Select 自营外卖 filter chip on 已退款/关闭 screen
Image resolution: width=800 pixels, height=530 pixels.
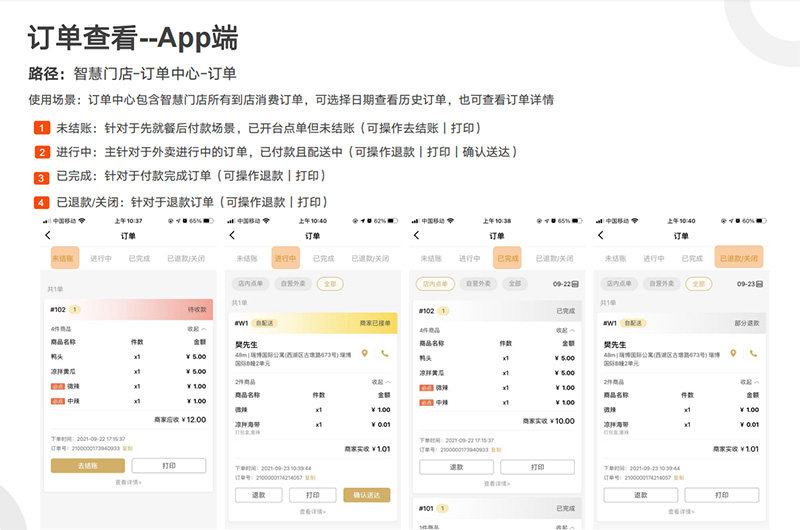(x=661, y=284)
